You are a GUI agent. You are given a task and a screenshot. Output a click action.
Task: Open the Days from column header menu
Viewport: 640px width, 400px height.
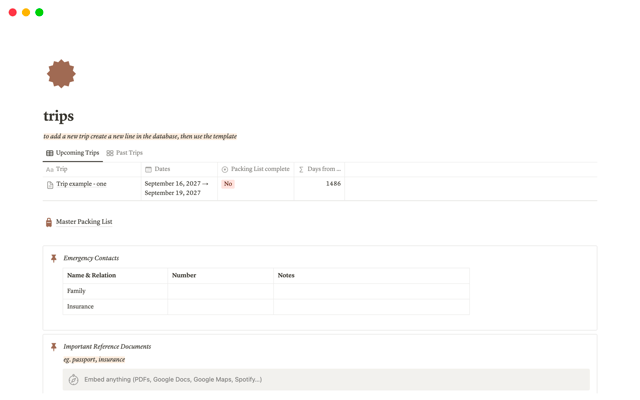click(x=323, y=170)
